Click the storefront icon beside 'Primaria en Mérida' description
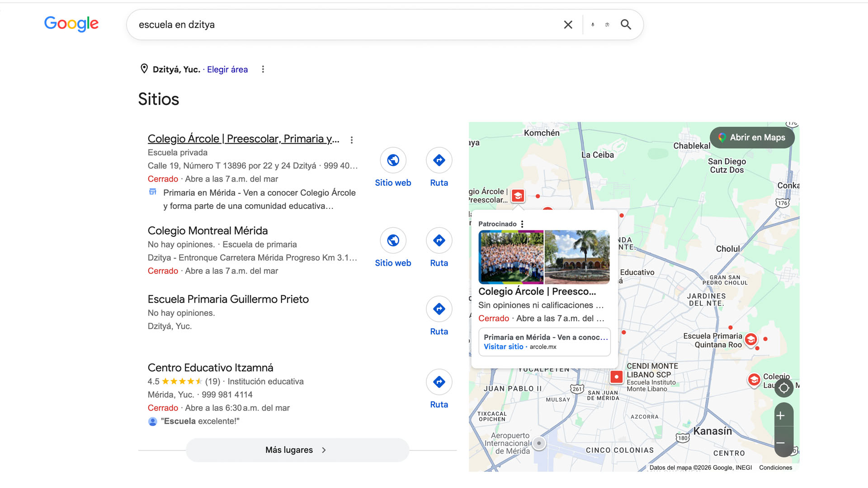The width and height of the screenshot is (868, 488). (153, 192)
